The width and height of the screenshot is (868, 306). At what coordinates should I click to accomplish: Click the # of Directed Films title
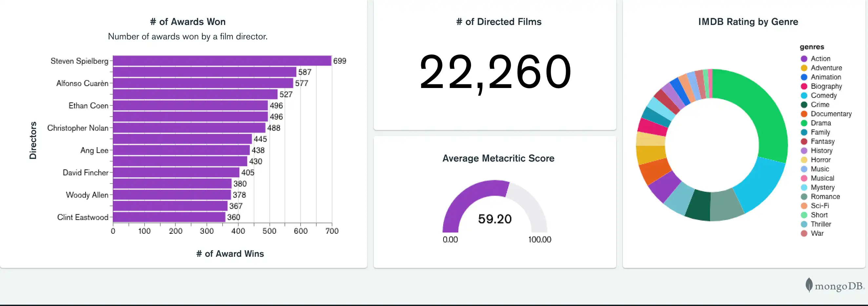pos(499,21)
